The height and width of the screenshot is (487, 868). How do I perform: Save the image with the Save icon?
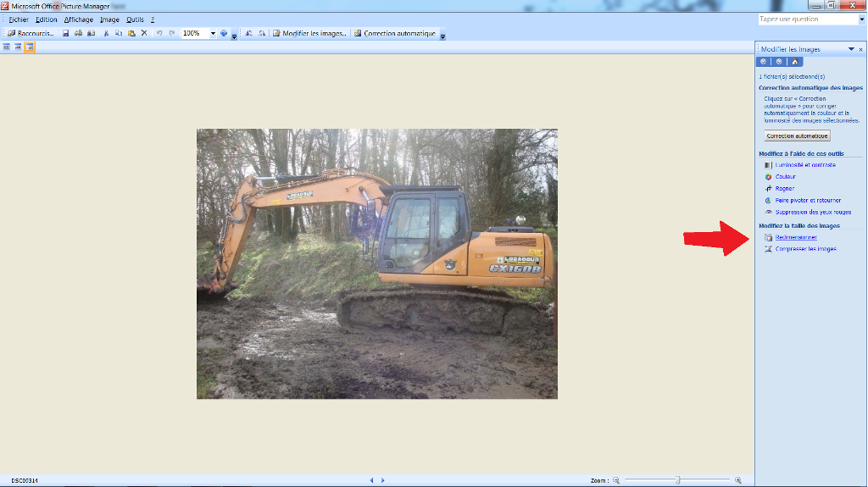tap(65, 33)
